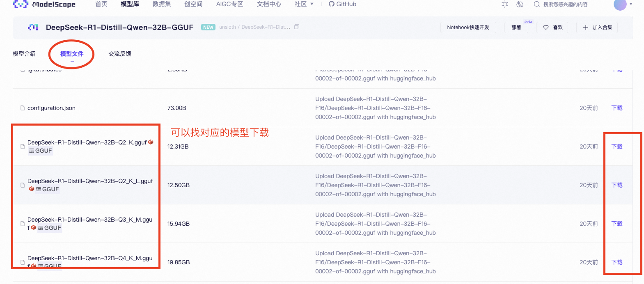Click the 12.31GB size value
644x284 pixels.
[x=178, y=147]
